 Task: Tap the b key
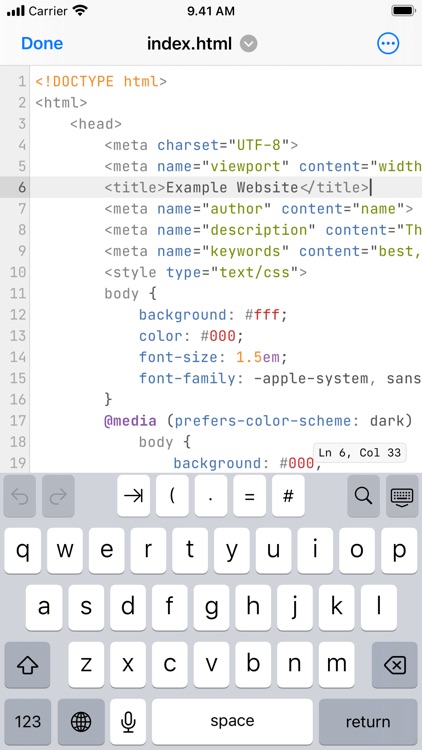tap(253, 665)
